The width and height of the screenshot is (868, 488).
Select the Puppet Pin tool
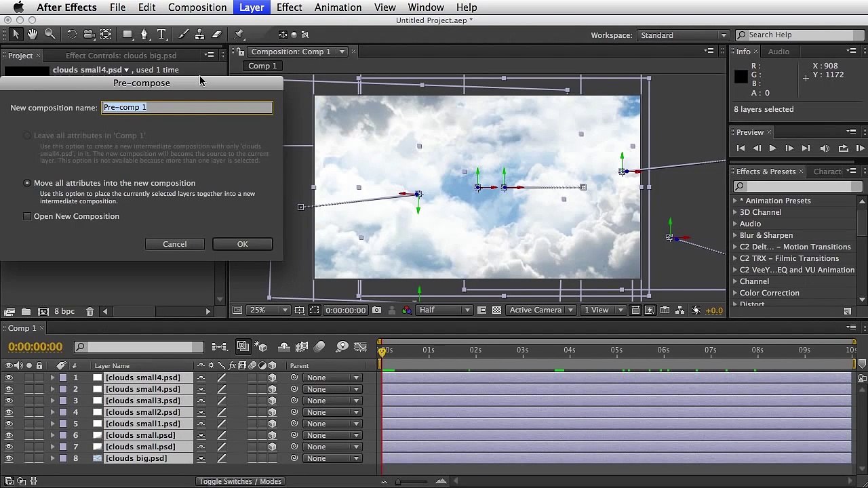239,35
